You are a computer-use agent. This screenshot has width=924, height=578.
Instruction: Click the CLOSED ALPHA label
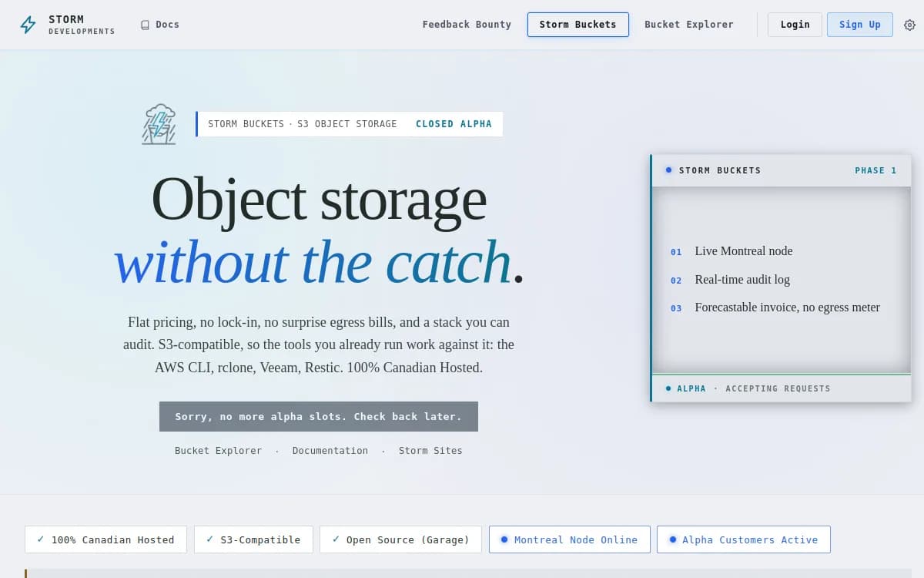click(454, 124)
